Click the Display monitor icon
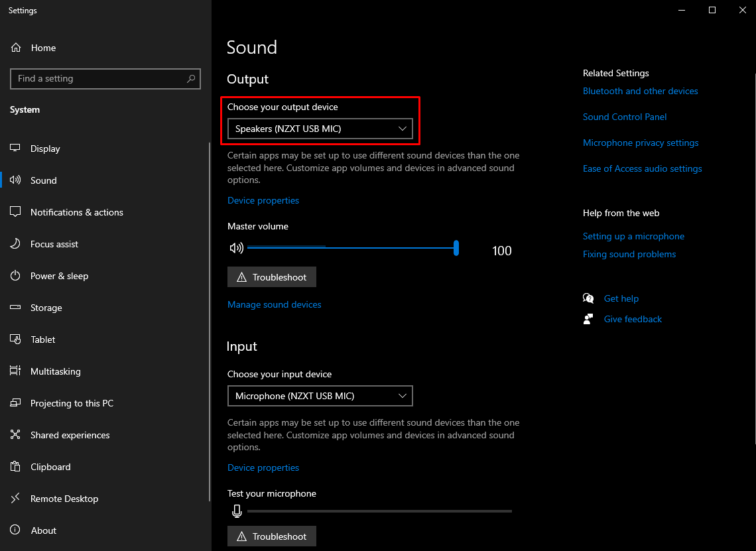The image size is (756, 551). pyautogui.click(x=15, y=148)
